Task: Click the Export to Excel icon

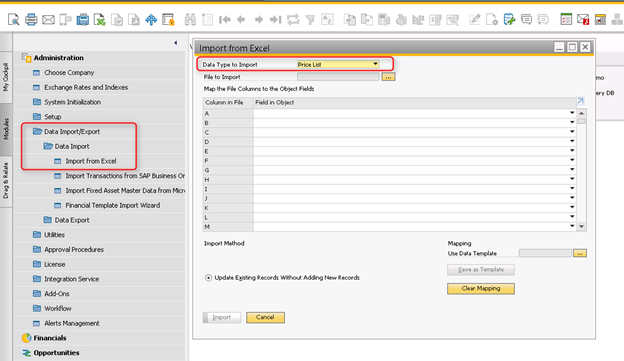Action: [99, 19]
